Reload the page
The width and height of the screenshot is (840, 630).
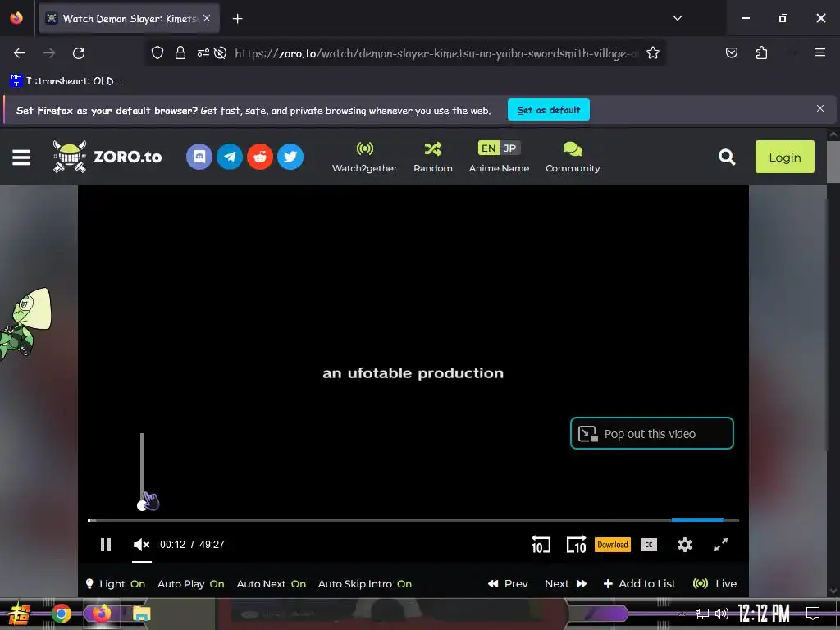(x=79, y=53)
